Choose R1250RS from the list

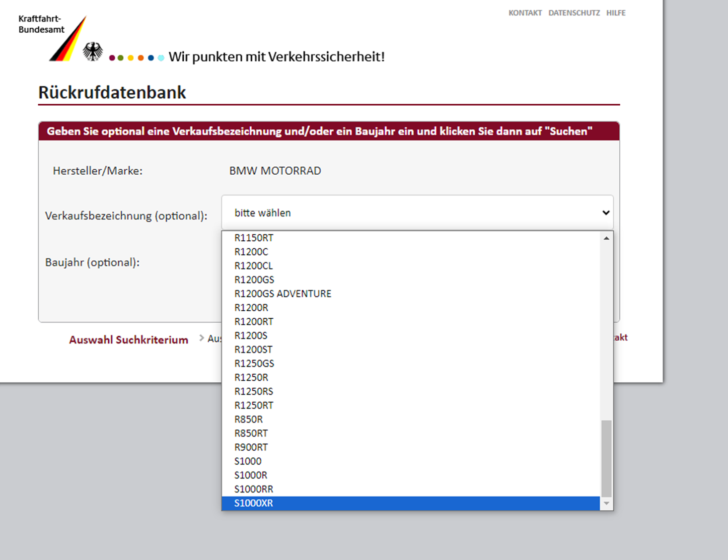pyautogui.click(x=411, y=391)
